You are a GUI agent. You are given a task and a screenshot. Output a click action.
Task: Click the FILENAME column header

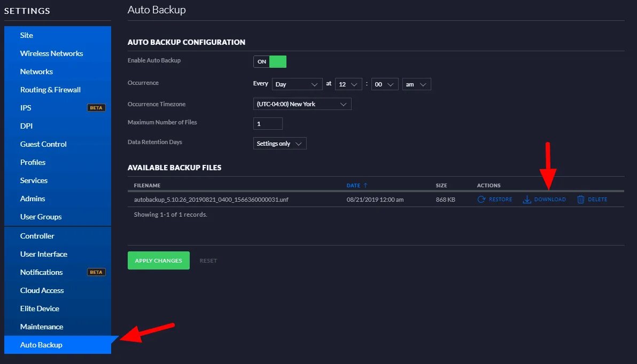coord(147,185)
